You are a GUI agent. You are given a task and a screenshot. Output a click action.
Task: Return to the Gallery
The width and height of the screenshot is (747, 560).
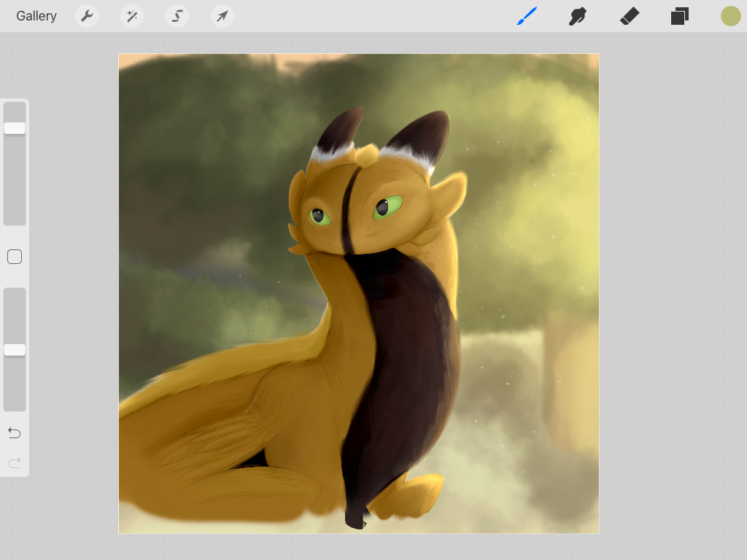(36, 16)
